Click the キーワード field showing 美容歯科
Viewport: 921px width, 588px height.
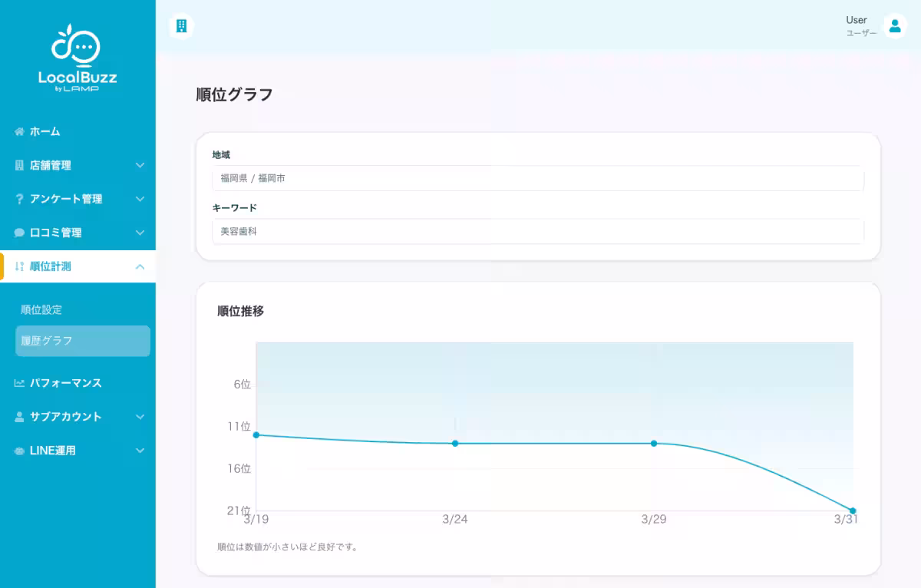(x=537, y=232)
